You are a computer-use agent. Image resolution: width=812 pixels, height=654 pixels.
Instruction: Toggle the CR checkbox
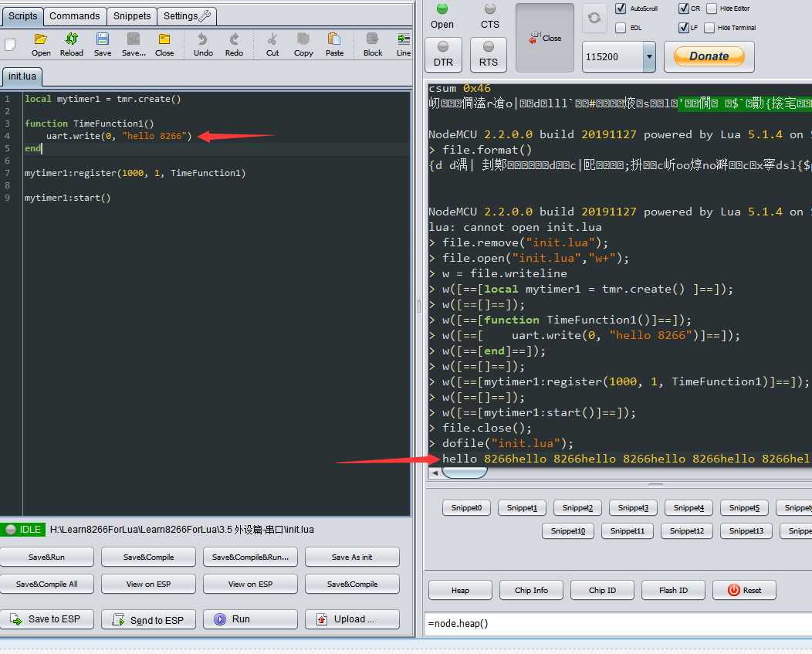[684, 8]
